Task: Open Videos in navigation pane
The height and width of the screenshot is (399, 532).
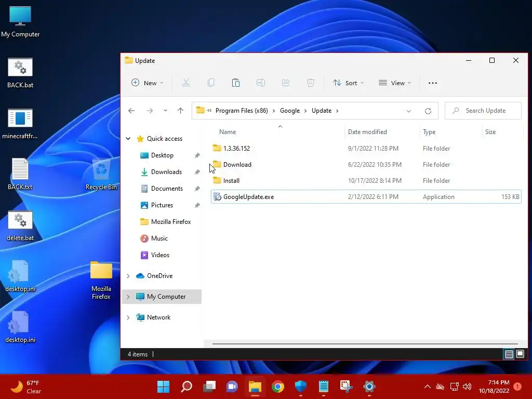Action: [160, 255]
